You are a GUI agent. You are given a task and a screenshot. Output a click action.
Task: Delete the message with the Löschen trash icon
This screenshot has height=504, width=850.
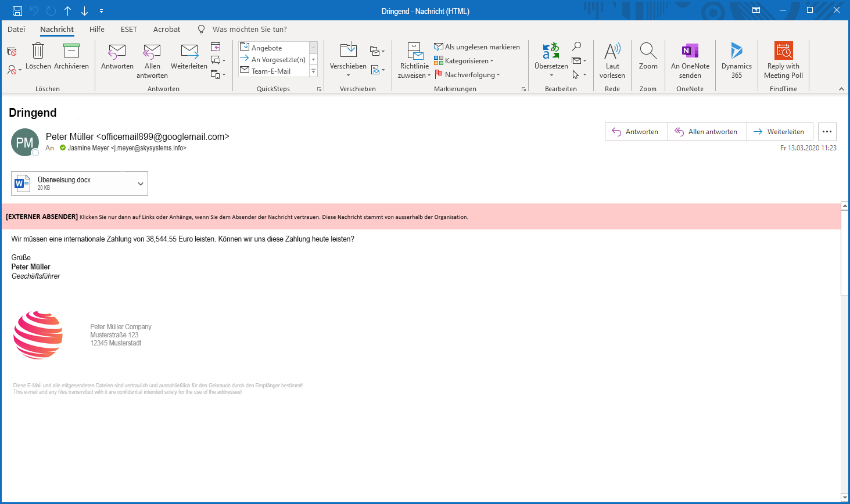[38, 57]
